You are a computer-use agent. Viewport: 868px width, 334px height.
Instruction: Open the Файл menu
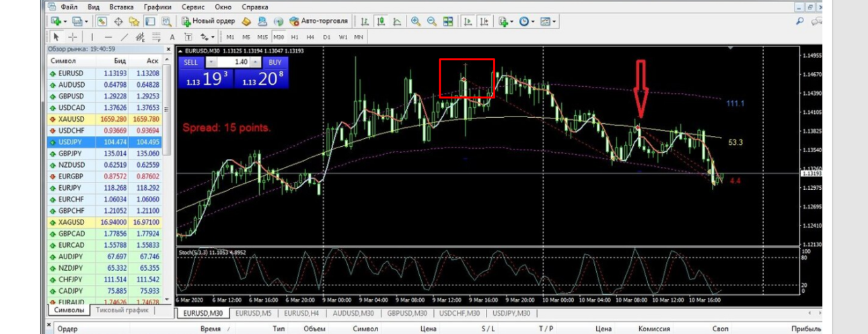(x=68, y=7)
